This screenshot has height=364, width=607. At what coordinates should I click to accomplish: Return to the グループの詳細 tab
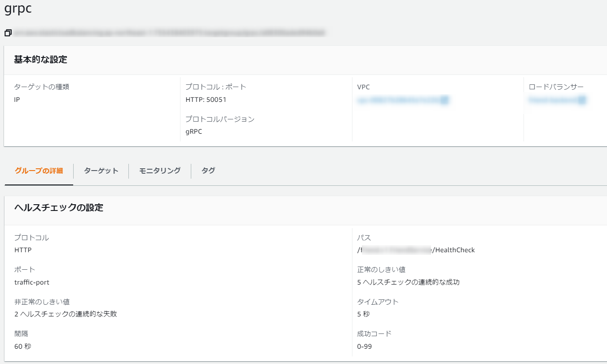(39, 171)
